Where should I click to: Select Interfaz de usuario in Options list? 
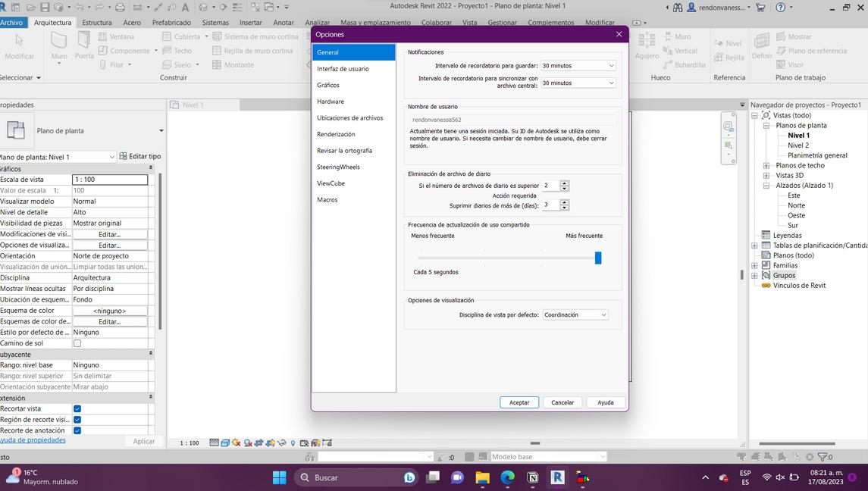(343, 69)
